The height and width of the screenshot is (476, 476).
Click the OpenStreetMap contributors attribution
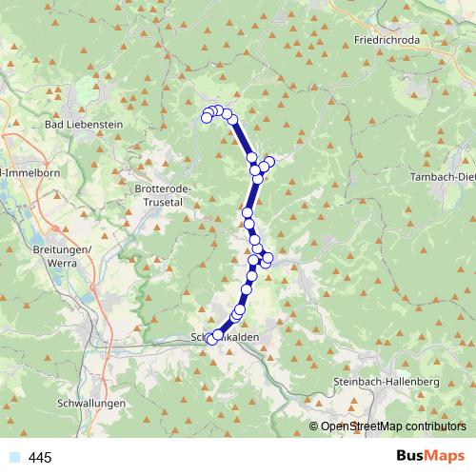click(387, 426)
